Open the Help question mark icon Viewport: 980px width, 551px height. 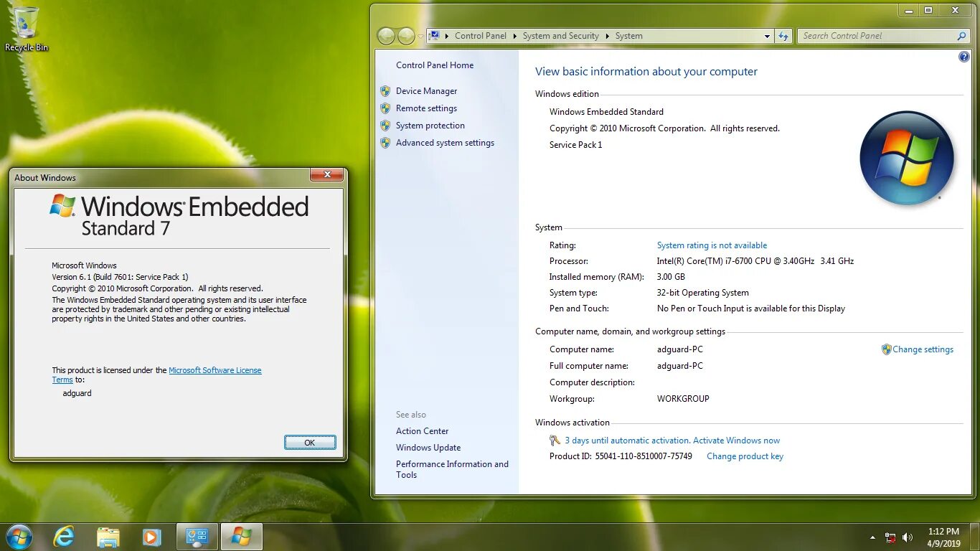pos(964,57)
